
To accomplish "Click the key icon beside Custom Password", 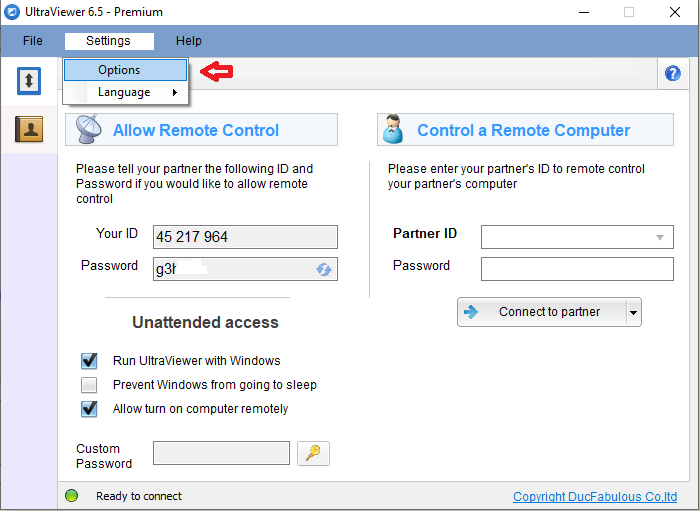I will pyautogui.click(x=313, y=453).
